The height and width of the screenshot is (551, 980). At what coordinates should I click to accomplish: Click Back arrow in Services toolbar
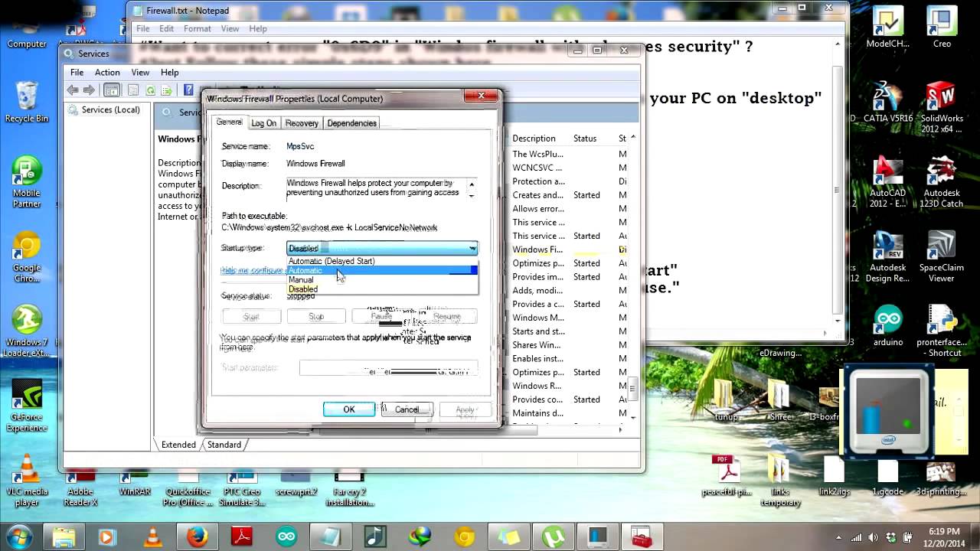(73, 90)
